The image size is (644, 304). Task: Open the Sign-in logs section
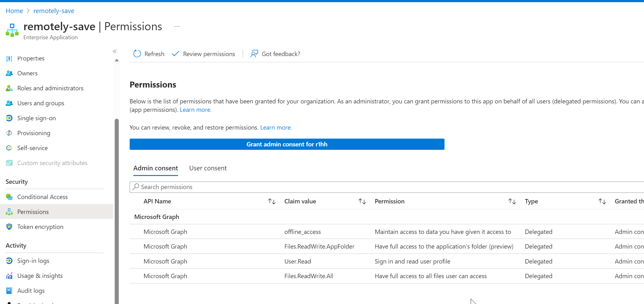coord(34,260)
